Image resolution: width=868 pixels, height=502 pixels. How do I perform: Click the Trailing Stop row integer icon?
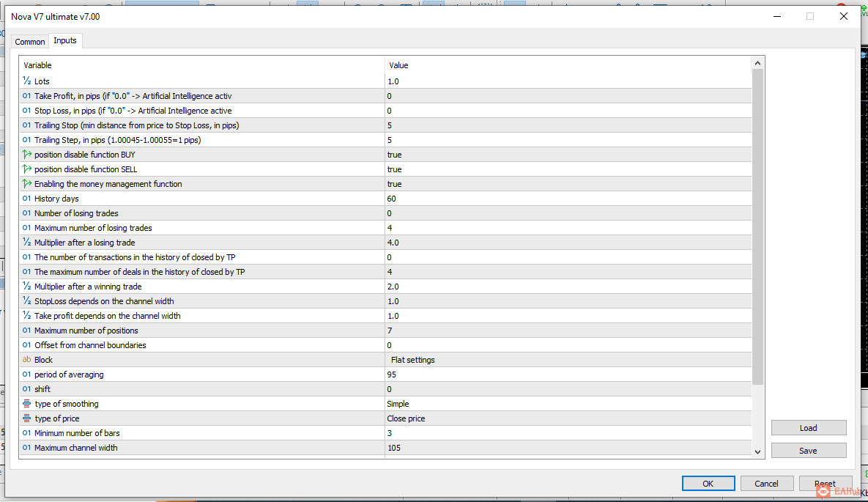click(26, 125)
